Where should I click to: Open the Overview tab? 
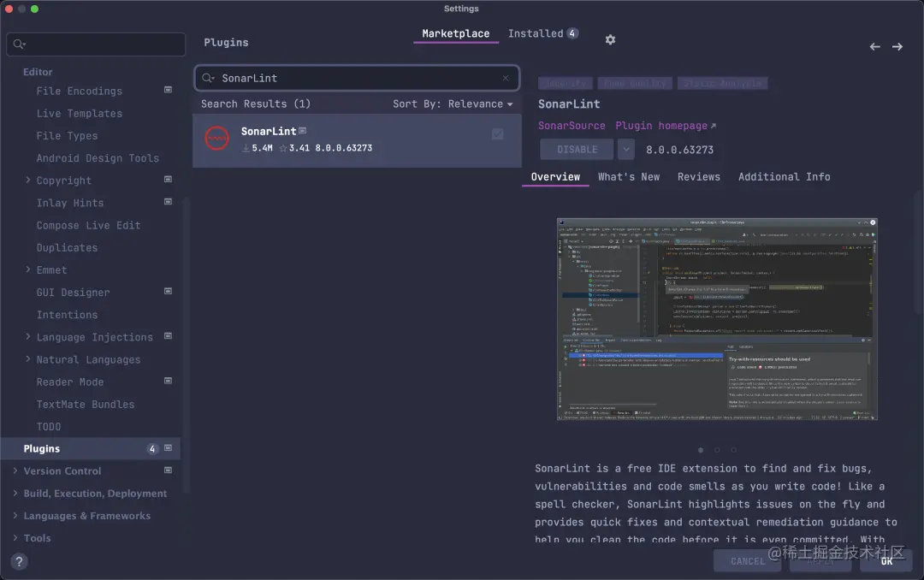pos(555,177)
